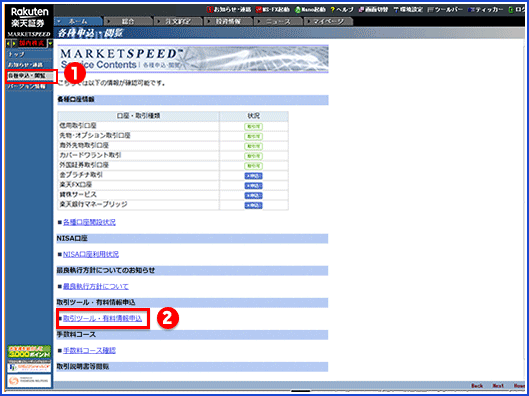Viewport: 529px width, 396px height.
Task: Click the 先物・オプション取引口座 row label
Action: (95, 136)
